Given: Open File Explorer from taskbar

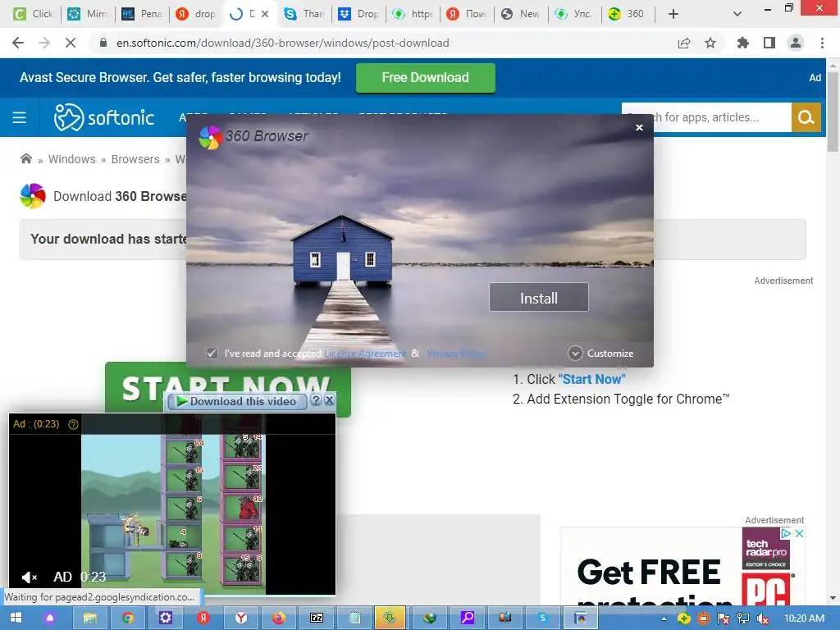Looking at the screenshot, I should click(x=90, y=619).
